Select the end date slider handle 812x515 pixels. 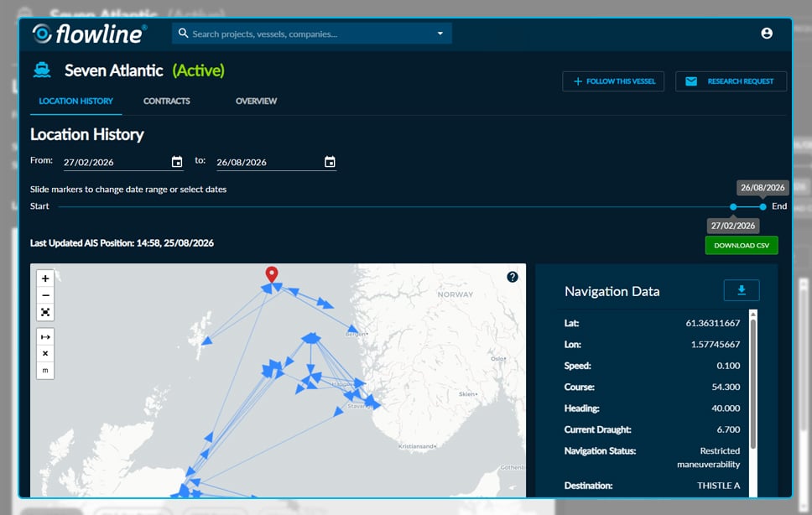pos(763,206)
